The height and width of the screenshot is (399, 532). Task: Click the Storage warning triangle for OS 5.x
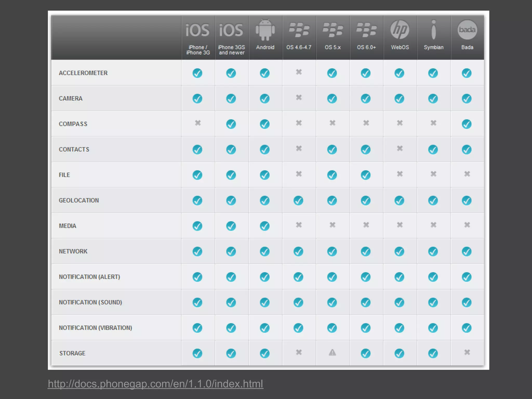coord(332,353)
